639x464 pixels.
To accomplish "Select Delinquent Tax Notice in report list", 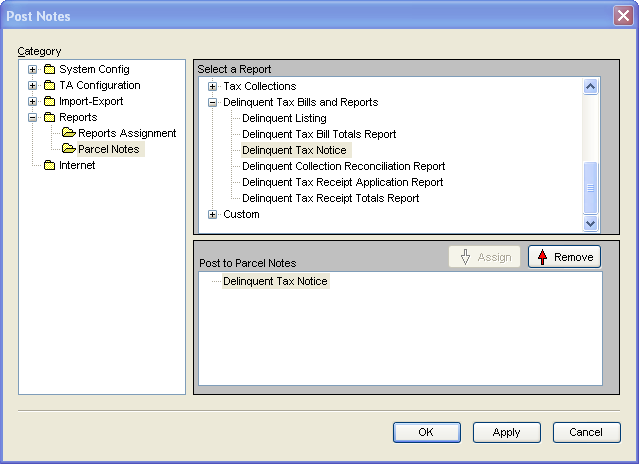I will (x=294, y=150).
